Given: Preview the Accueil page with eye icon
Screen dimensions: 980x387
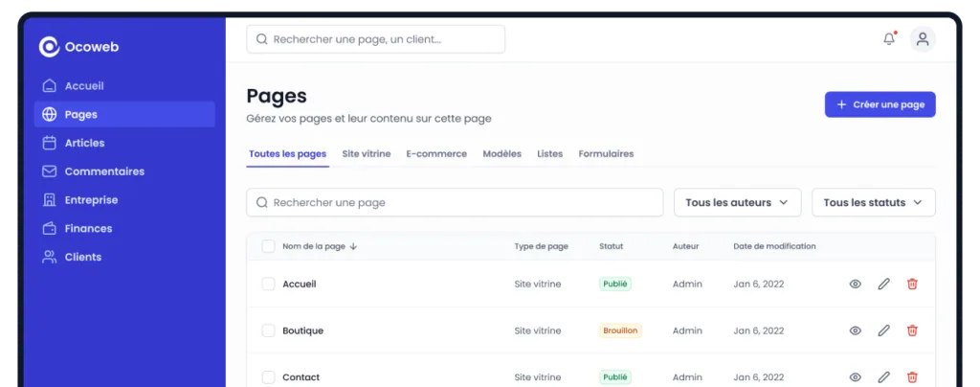Looking at the screenshot, I should (855, 284).
